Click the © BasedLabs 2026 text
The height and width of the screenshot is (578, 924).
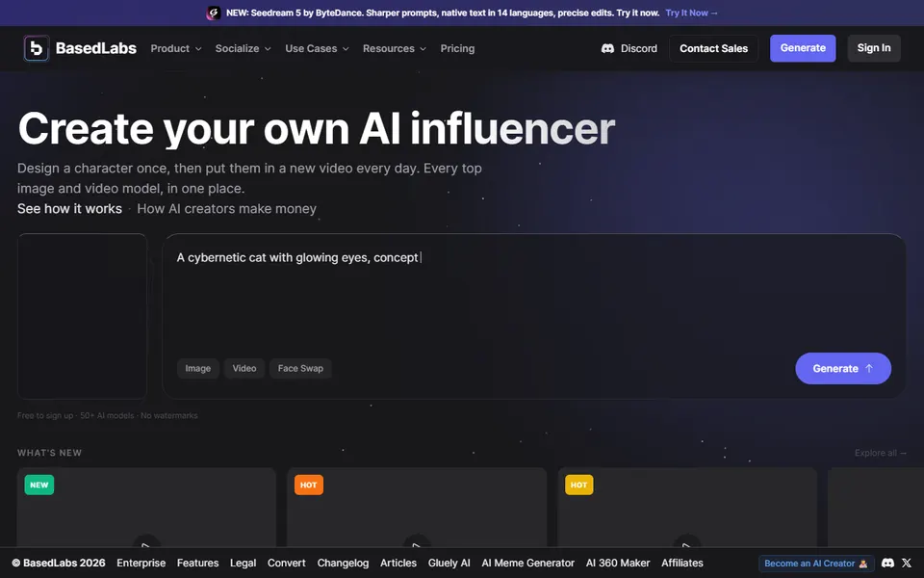tap(59, 563)
